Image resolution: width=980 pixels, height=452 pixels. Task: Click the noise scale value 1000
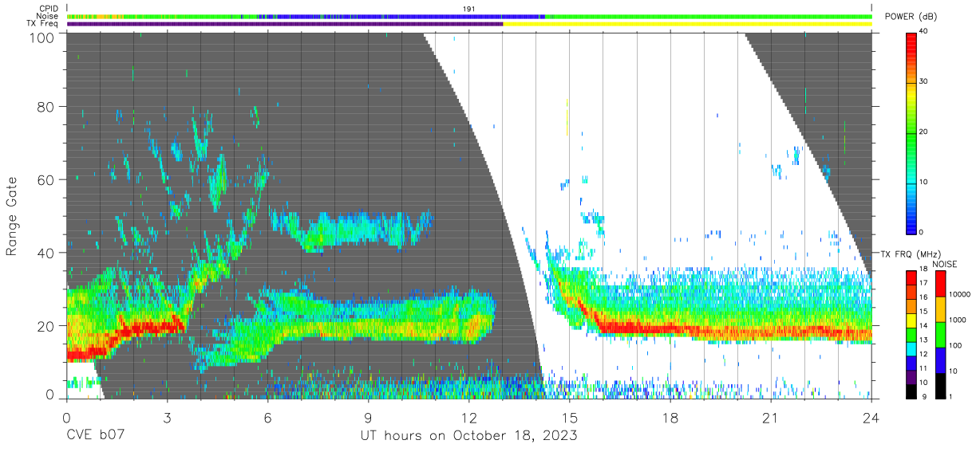958,320
